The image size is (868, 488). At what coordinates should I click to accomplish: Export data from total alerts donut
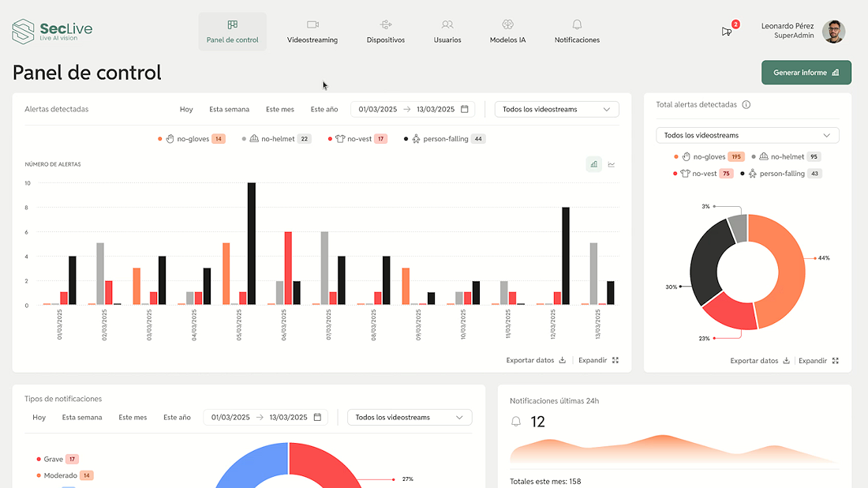760,361
